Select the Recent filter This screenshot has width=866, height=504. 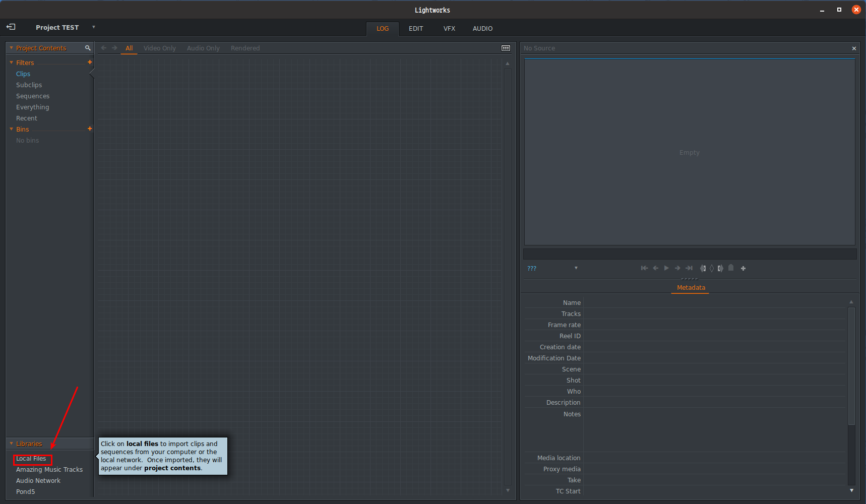27,118
